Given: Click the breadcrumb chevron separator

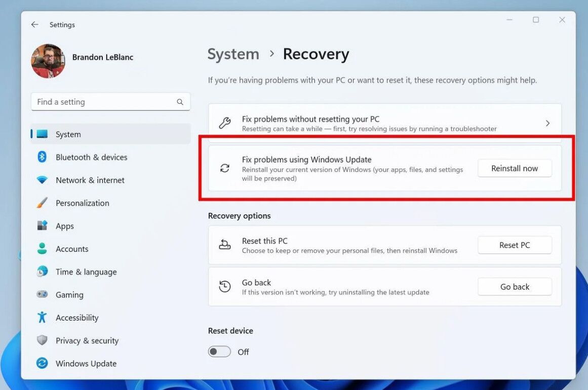Looking at the screenshot, I should coord(272,54).
